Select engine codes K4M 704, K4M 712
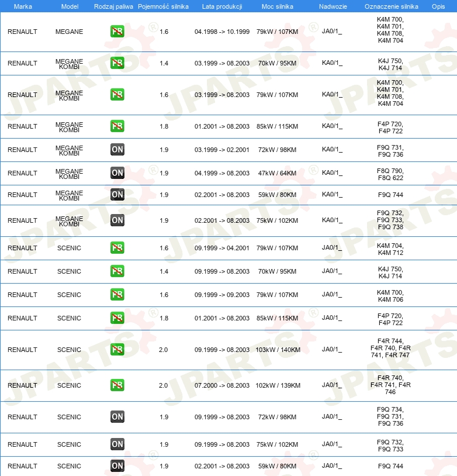This screenshot has width=457, height=476. [390, 249]
